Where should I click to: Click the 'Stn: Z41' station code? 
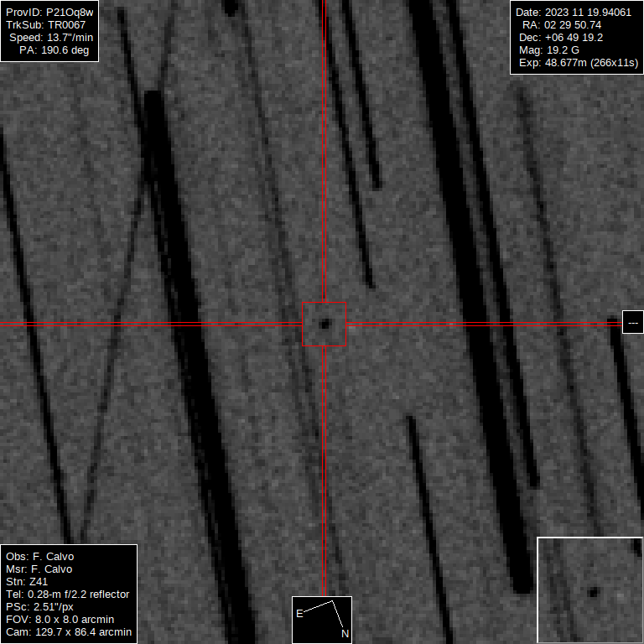[x=27, y=582]
